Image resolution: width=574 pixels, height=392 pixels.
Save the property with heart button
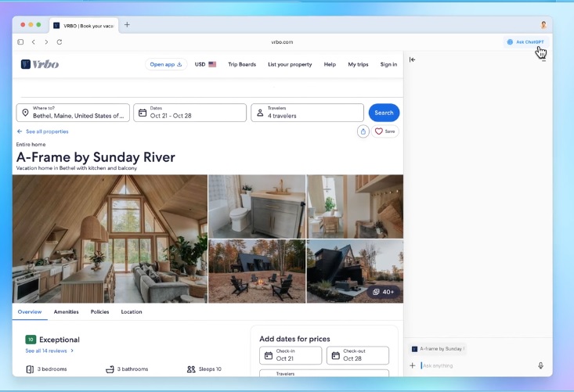[x=384, y=131]
